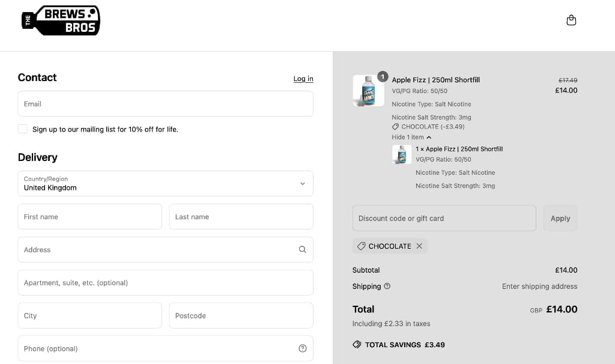
Task: Click 'Apple Fizz | 250ml Shortfill' product title
Action: [x=436, y=80]
